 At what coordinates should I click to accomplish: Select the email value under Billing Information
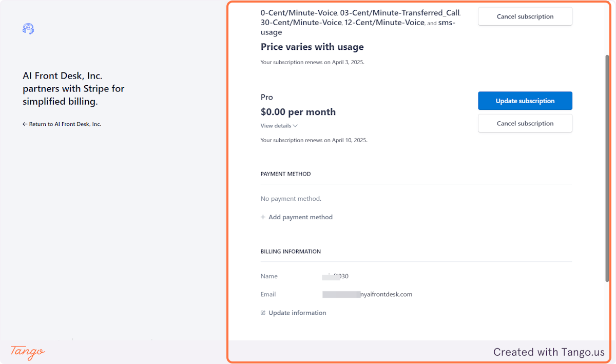coord(367,294)
